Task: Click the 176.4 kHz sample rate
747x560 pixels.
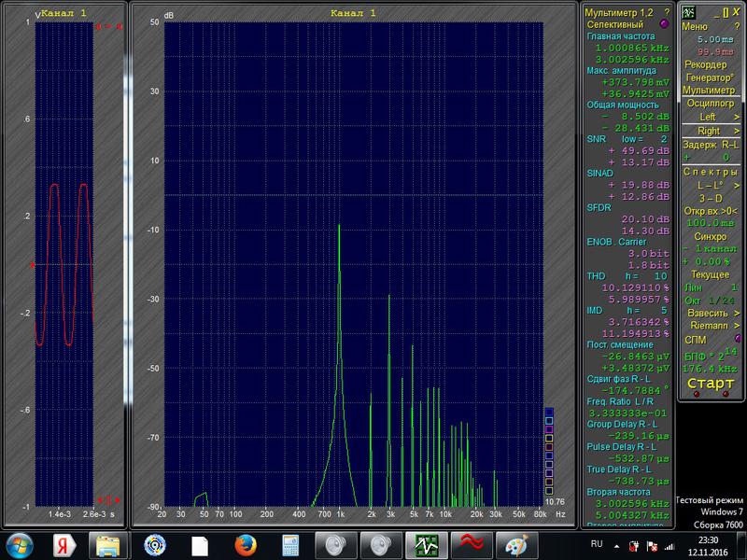Action: tap(710, 369)
